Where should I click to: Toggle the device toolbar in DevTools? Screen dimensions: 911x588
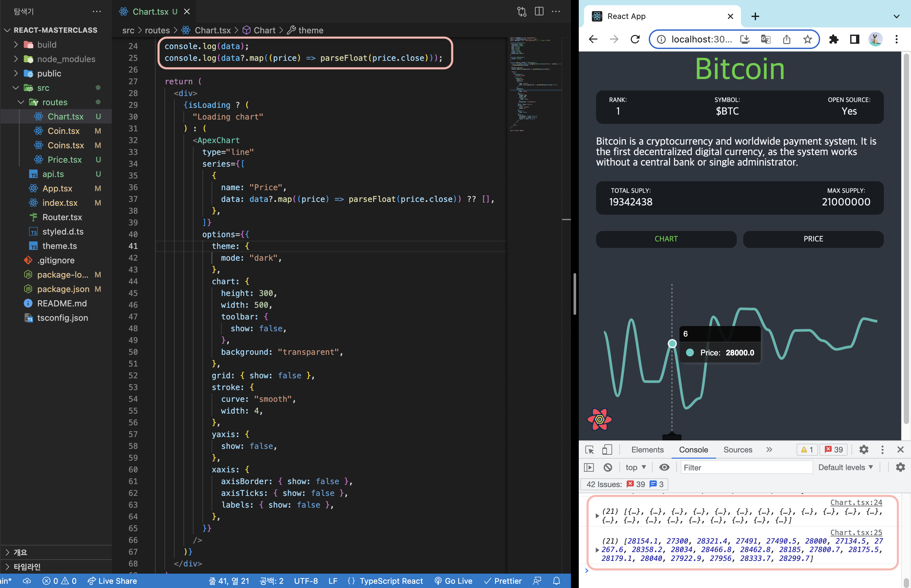pos(607,449)
